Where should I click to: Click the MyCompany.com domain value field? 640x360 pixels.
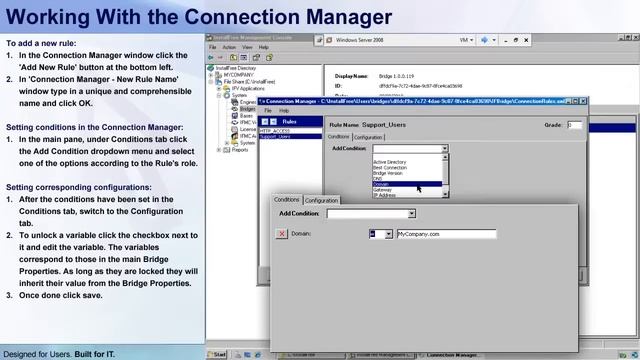[x=447, y=234]
